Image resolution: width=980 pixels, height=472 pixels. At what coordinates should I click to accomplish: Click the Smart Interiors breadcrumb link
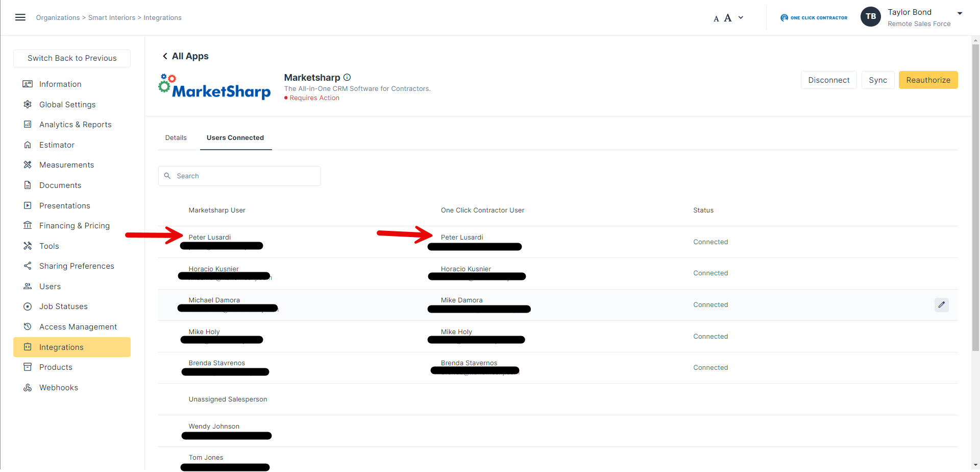[112, 17]
